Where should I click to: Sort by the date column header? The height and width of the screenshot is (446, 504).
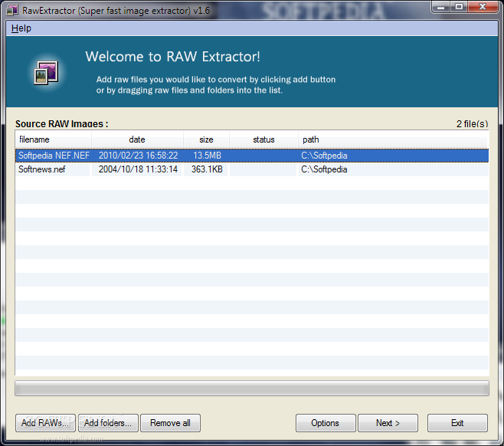(x=137, y=139)
